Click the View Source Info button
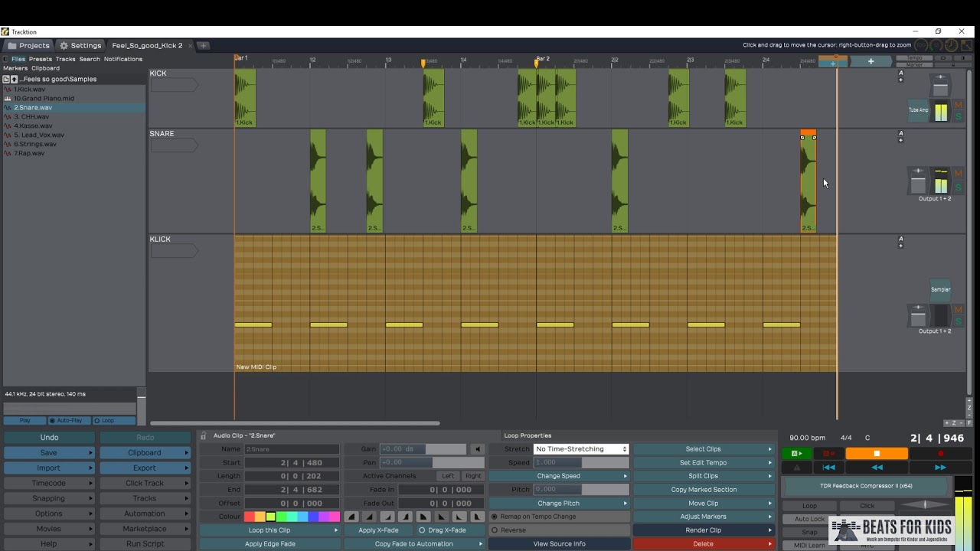 pos(559,544)
